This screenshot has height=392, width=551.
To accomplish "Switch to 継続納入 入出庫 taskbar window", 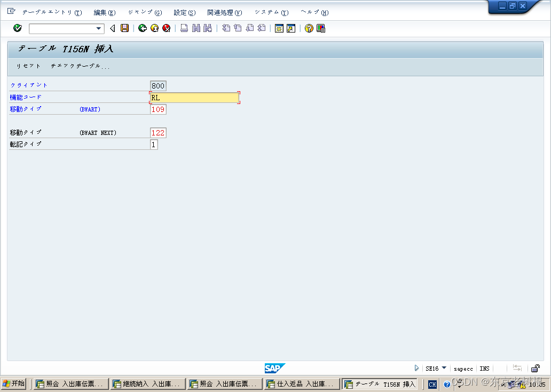I will pyautogui.click(x=147, y=384).
